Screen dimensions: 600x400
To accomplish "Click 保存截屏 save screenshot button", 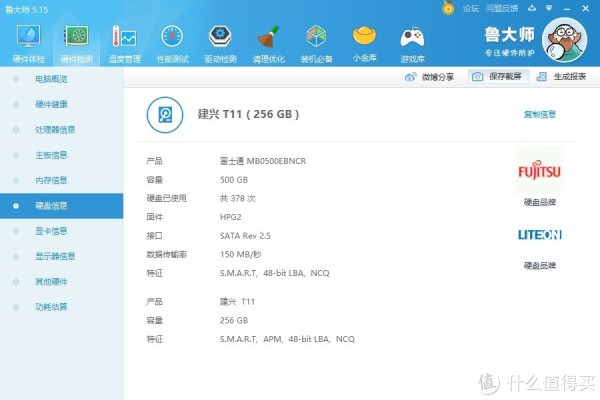I will tap(498, 77).
